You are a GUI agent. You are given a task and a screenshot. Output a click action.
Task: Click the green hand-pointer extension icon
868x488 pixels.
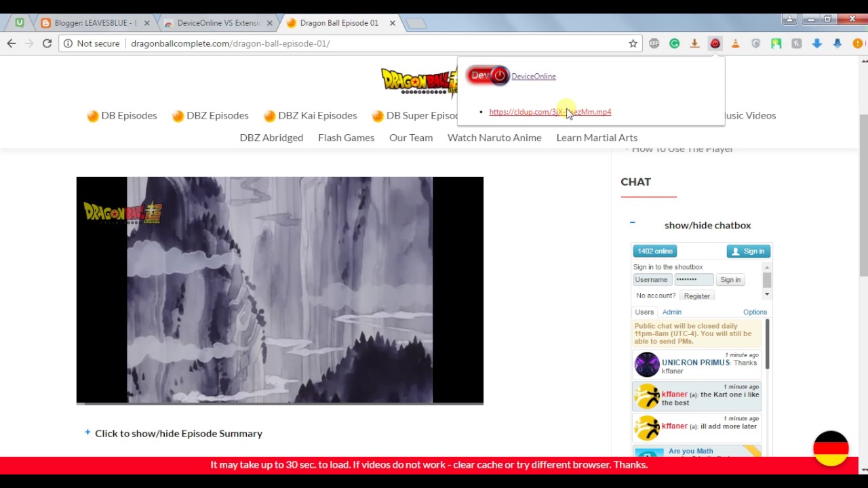click(776, 43)
